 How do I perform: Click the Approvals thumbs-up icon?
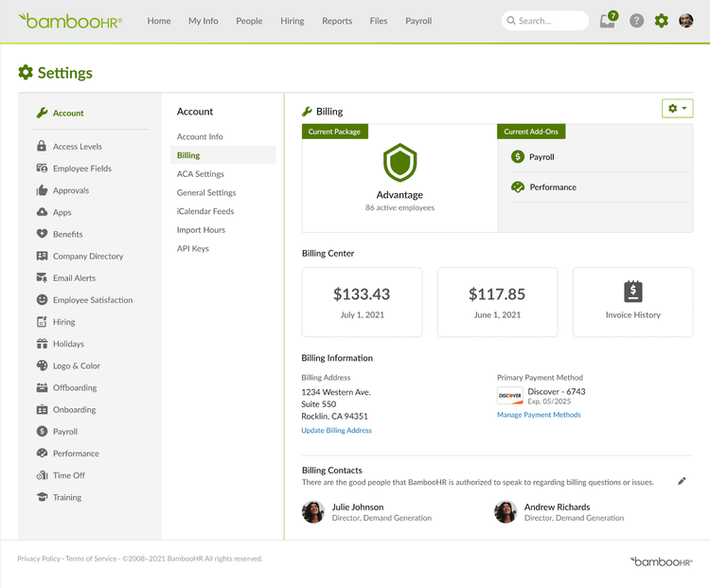(x=42, y=189)
